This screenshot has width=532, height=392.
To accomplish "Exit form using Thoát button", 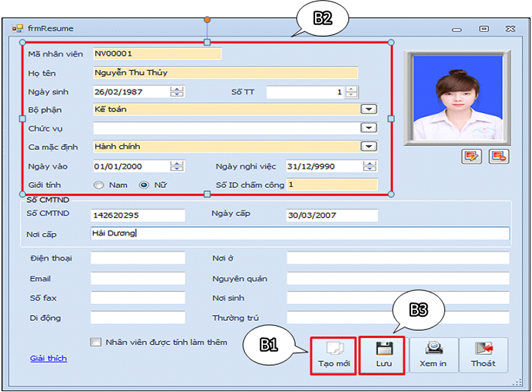I will pyautogui.click(x=483, y=355).
